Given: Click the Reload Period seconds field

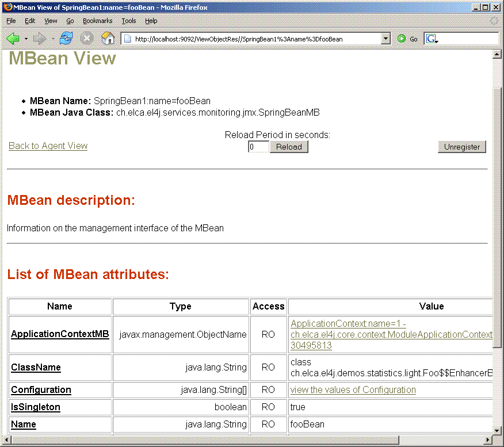Looking at the screenshot, I should (x=258, y=147).
